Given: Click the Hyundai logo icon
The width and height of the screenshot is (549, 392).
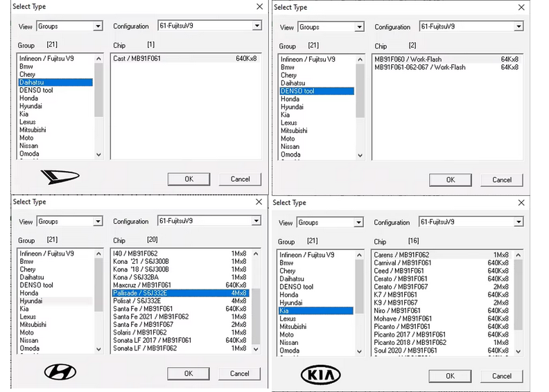Looking at the screenshot, I should tap(60, 372).
